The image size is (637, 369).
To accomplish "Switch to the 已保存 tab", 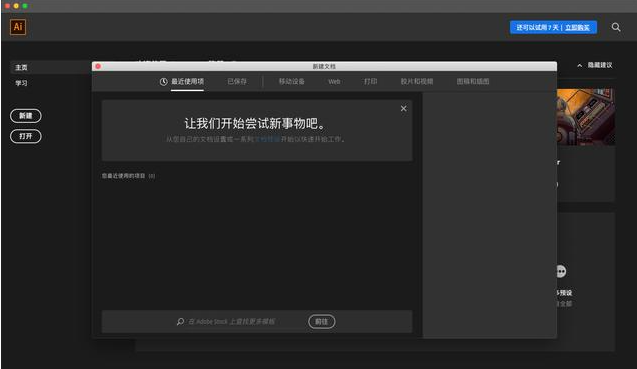I will [237, 82].
